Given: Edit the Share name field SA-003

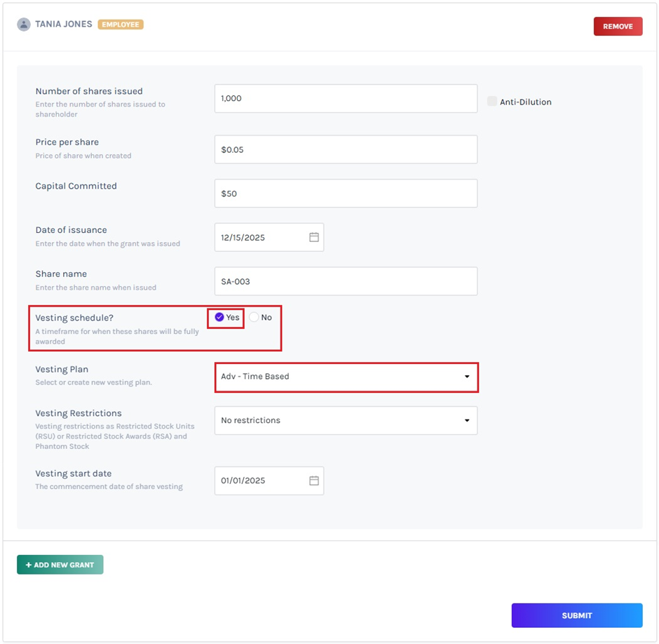Looking at the screenshot, I should [345, 281].
